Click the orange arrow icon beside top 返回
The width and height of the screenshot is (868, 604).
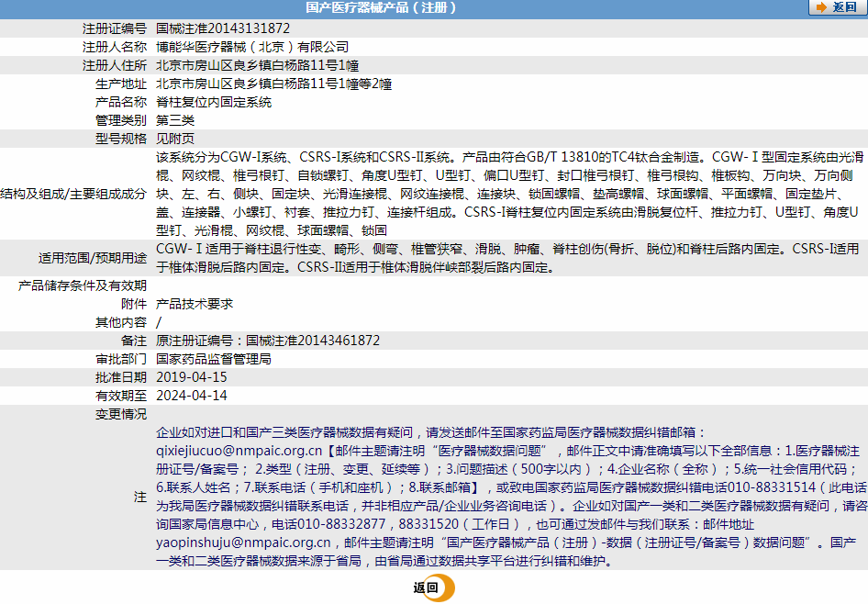point(821,7)
